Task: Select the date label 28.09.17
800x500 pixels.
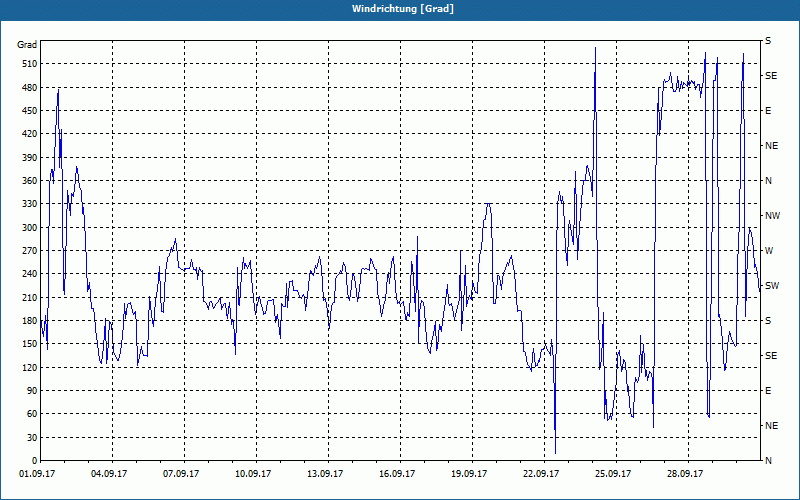Action: (x=684, y=474)
